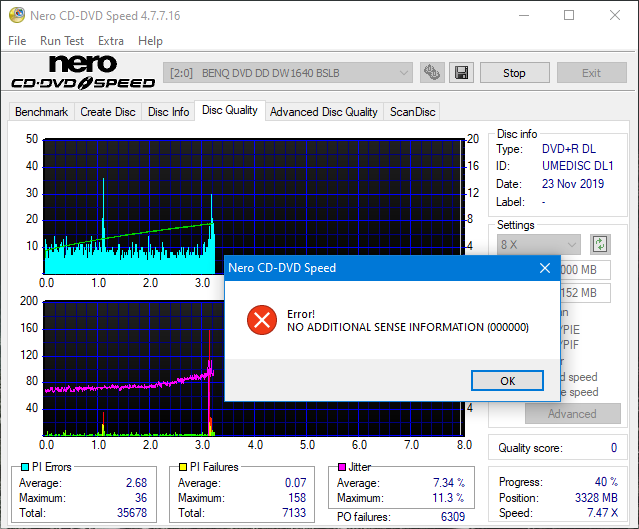Click the Exit button

pos(591,73)
